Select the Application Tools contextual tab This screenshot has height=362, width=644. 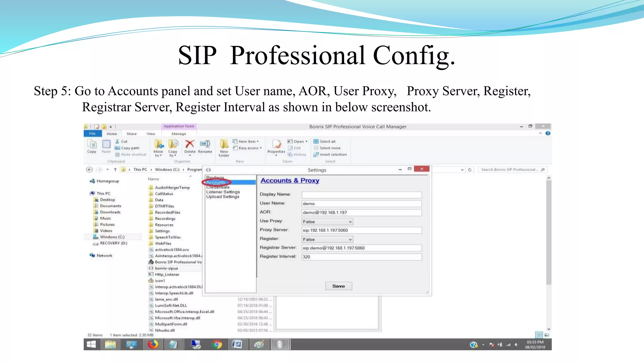[x=179, y=126]
